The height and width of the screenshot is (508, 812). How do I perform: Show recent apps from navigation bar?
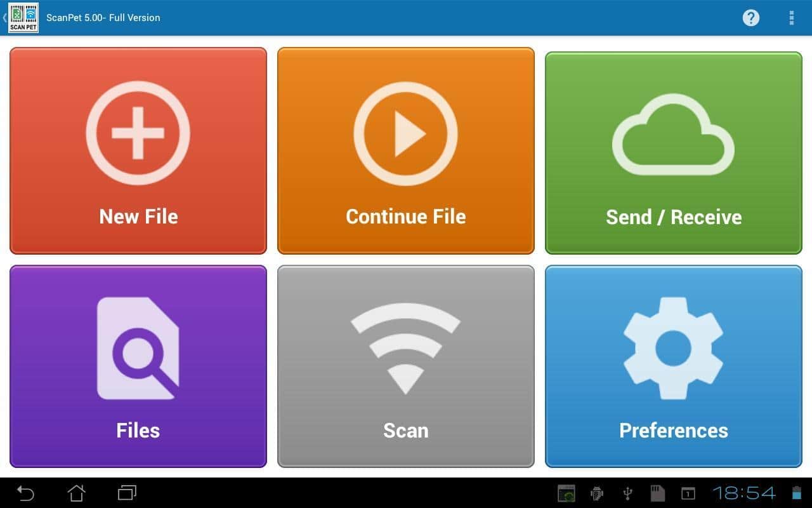pyautogui.click(x=127, y=493)
